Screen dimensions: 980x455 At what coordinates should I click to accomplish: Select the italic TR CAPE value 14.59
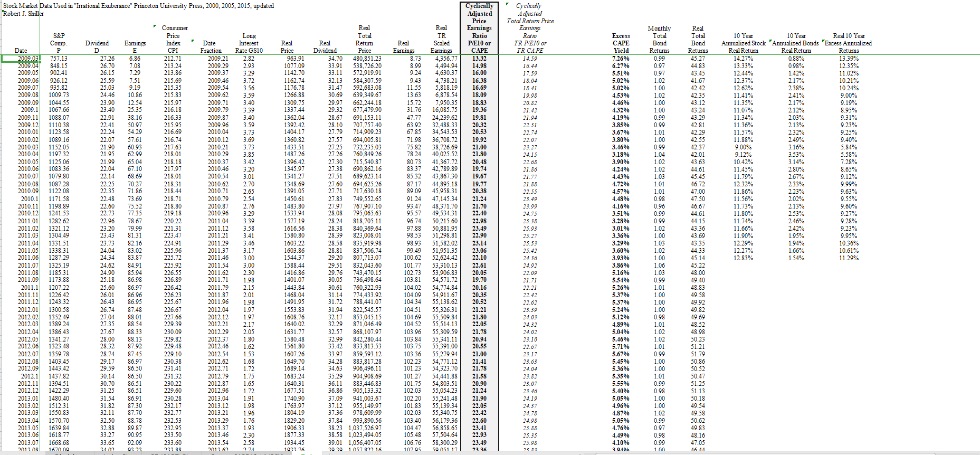tap(530, 59)
